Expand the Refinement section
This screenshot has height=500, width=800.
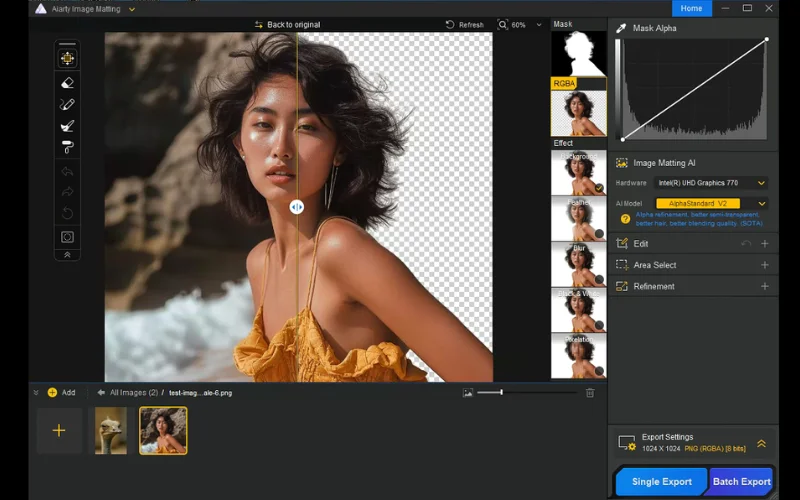click(764, 286)
